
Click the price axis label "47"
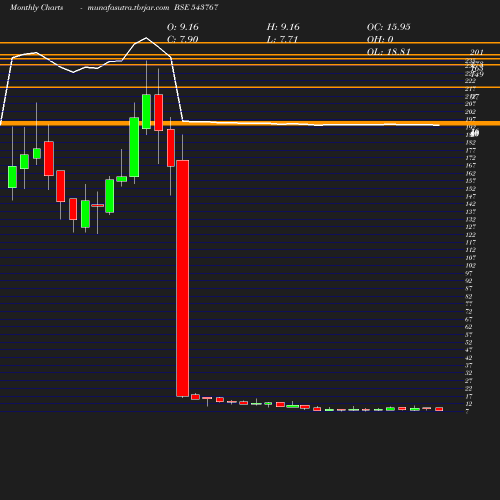point(469,350)
